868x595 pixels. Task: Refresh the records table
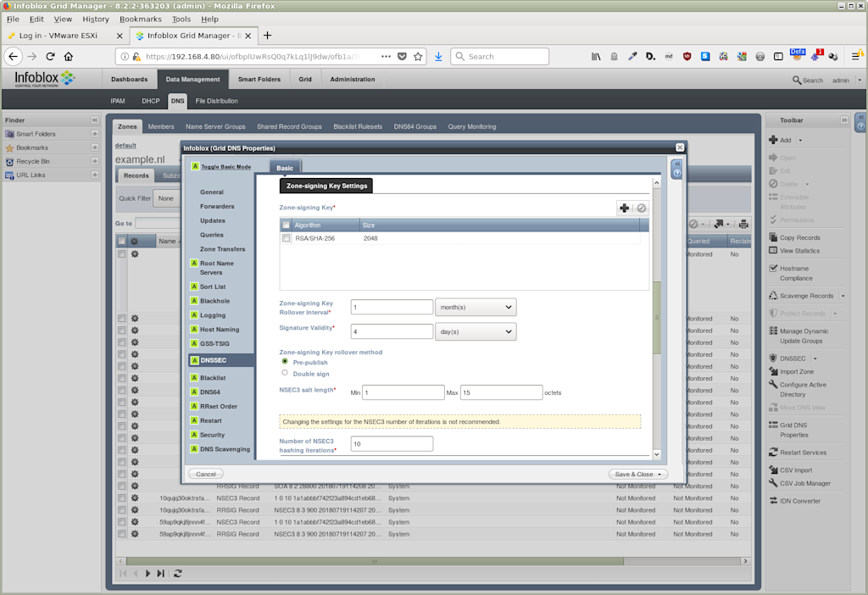coord(178,574)
